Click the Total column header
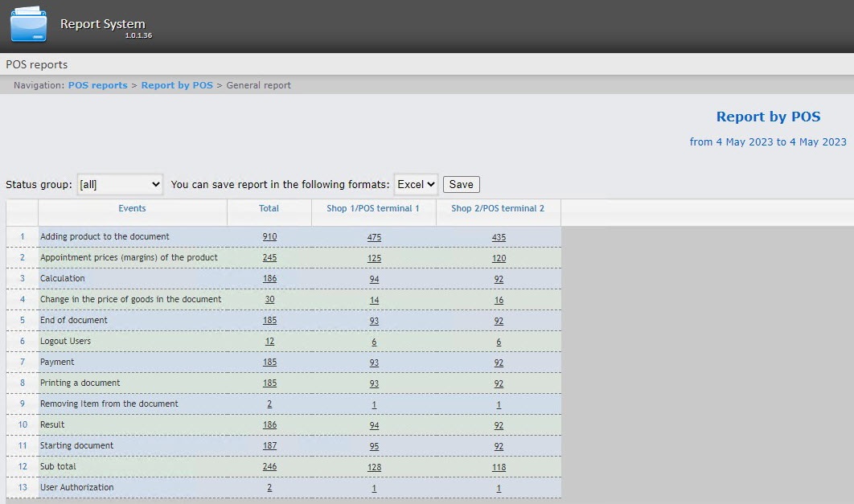This screenshot has height=504, width=854. (x=269, y=208)
